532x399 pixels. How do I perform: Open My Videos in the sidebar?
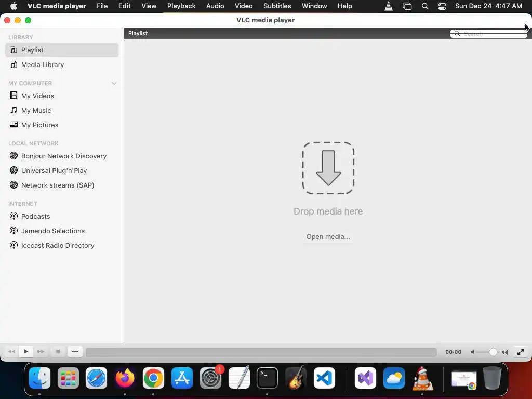pos(62,96)
